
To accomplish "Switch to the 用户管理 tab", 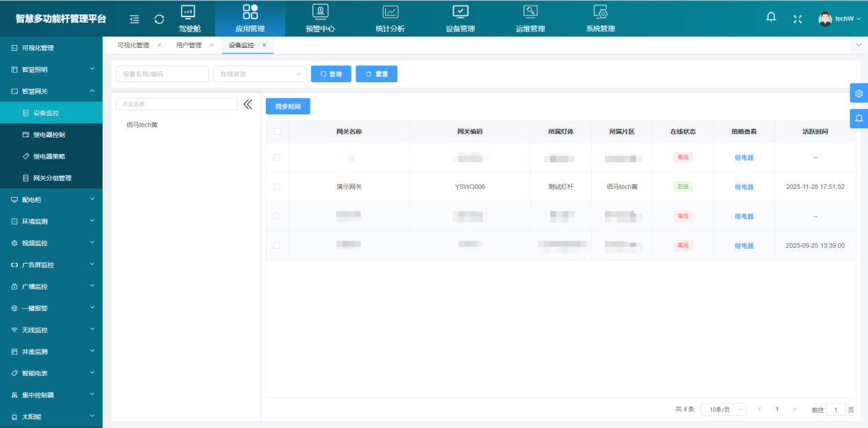I will [x=189, y=45].
